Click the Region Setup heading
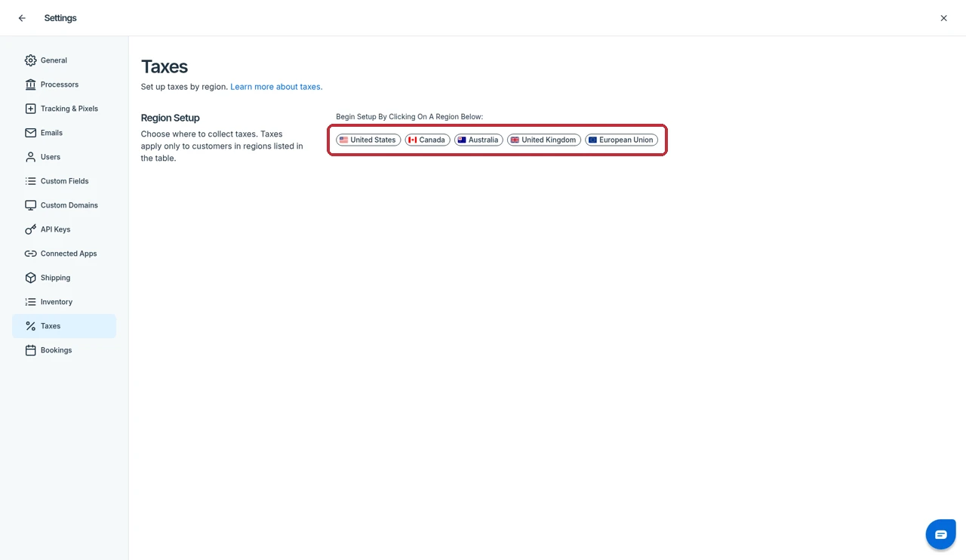 171,118
